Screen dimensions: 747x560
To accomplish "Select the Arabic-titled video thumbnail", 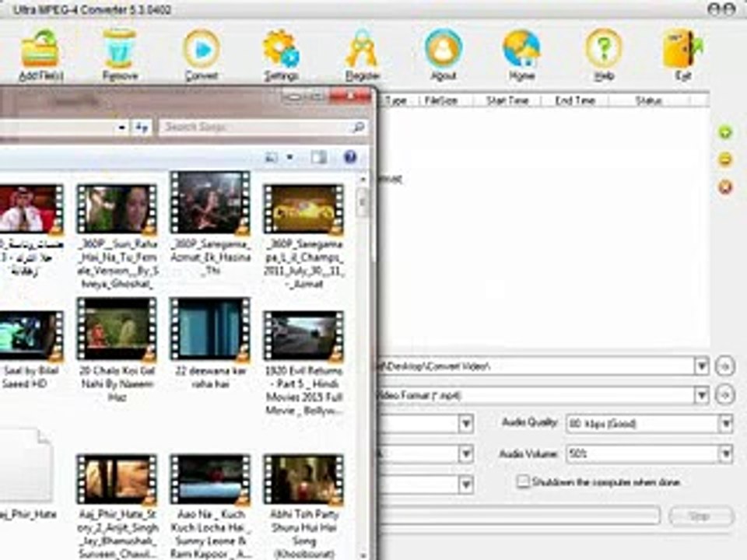I will pyautogui.click(x=31, y=210).
